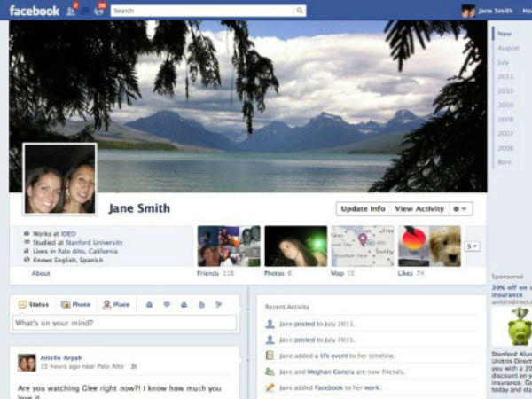Switch to the Photo tab in the composer

(76, 304)
